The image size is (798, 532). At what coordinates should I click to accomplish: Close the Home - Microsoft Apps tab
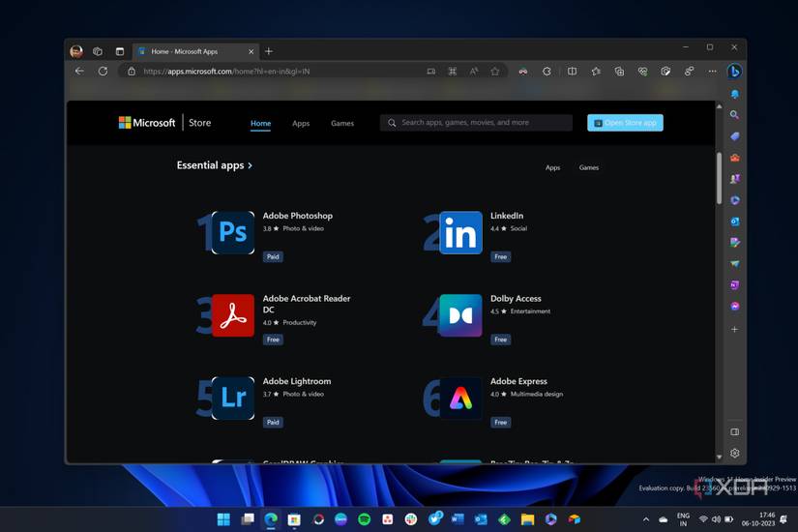click(251, 51)
